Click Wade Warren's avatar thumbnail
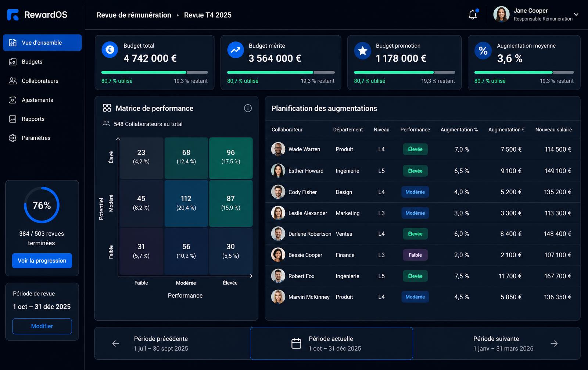Viewport: 588px width, 370px height. [278, 149]
